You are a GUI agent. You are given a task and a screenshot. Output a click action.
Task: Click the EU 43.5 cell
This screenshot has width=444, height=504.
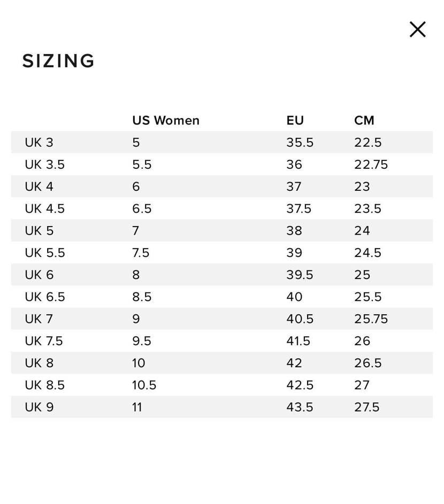coord(300,407)
